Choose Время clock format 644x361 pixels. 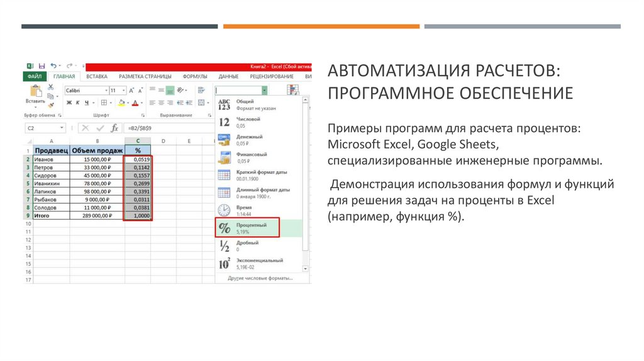[258, 211]
